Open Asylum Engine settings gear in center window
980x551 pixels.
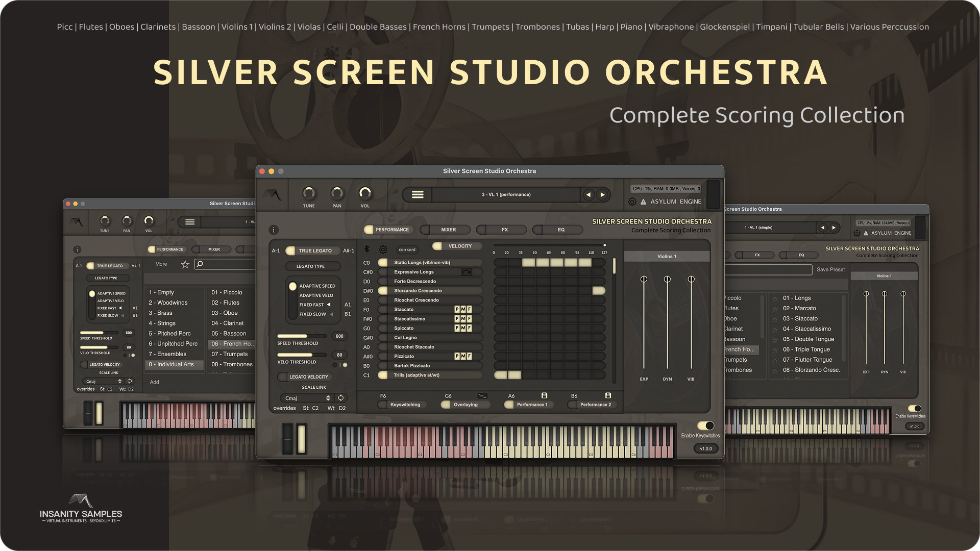point(632,202)
